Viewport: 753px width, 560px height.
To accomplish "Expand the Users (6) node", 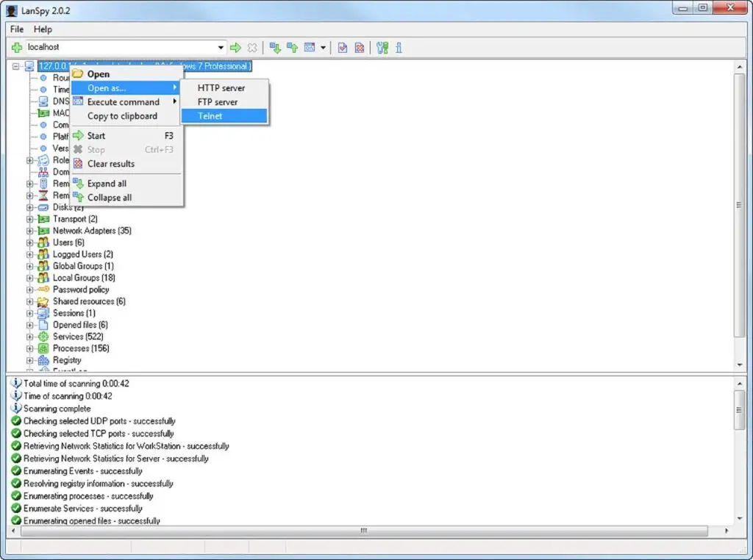I will pyautogui.click(x=29, y=243).
